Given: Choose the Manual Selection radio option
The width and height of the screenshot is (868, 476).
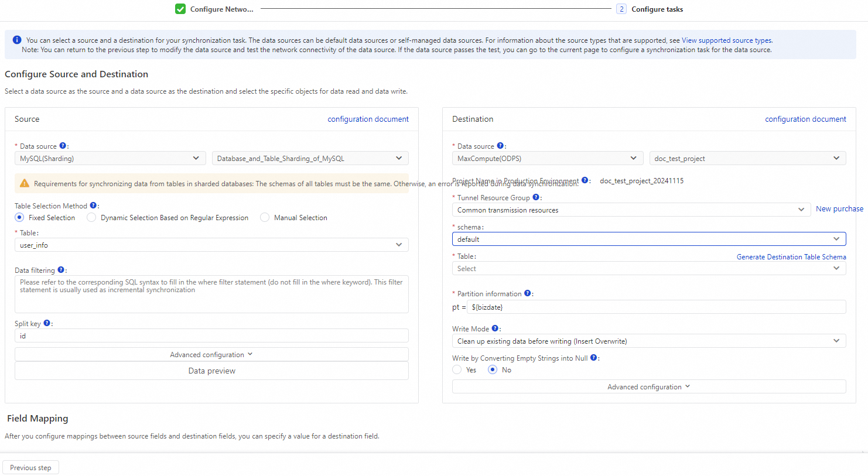Looking at the screenshot, I should (265, 217).
